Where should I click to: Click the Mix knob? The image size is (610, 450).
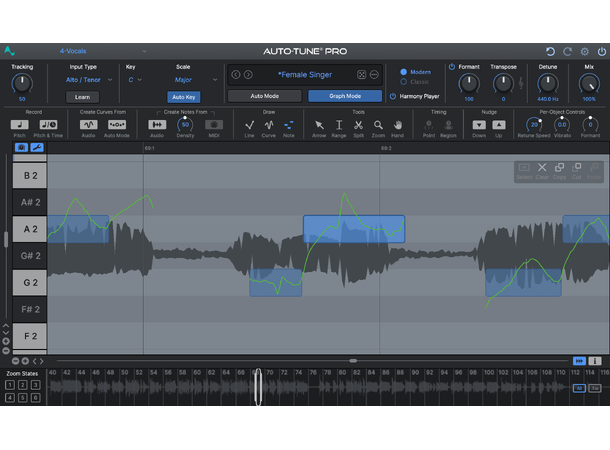(x=589, y=84)
